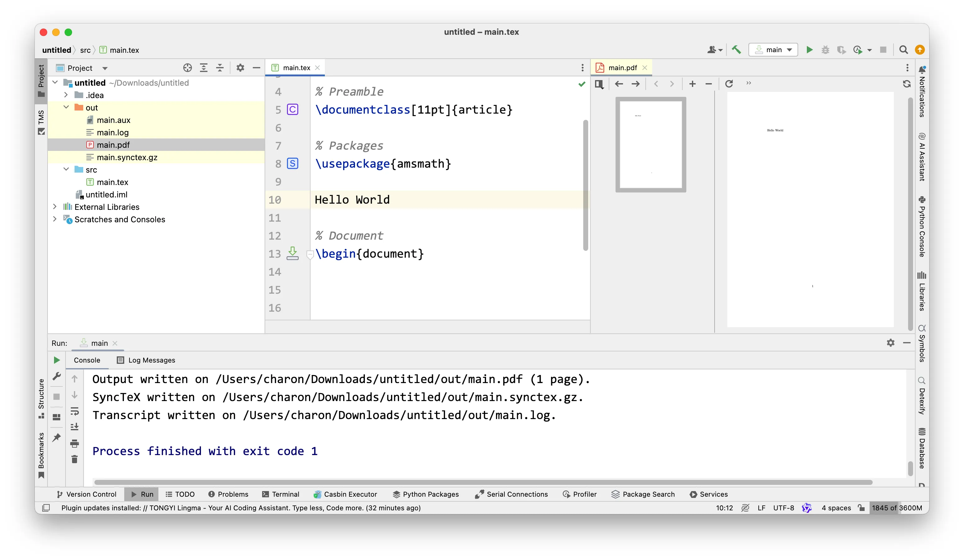964x560 pixels.
Task: Open the main run configuration dropdown
Action: click(x=773, y=50)
